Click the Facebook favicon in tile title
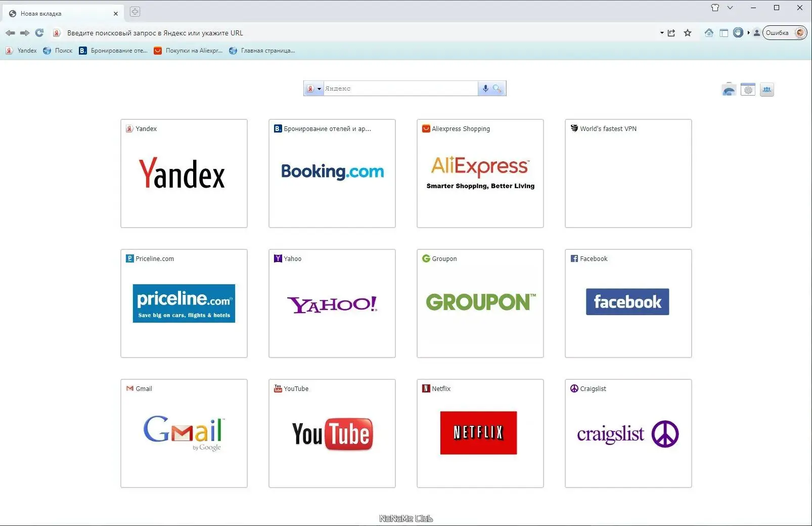The image size is (812, 526). 574,258
